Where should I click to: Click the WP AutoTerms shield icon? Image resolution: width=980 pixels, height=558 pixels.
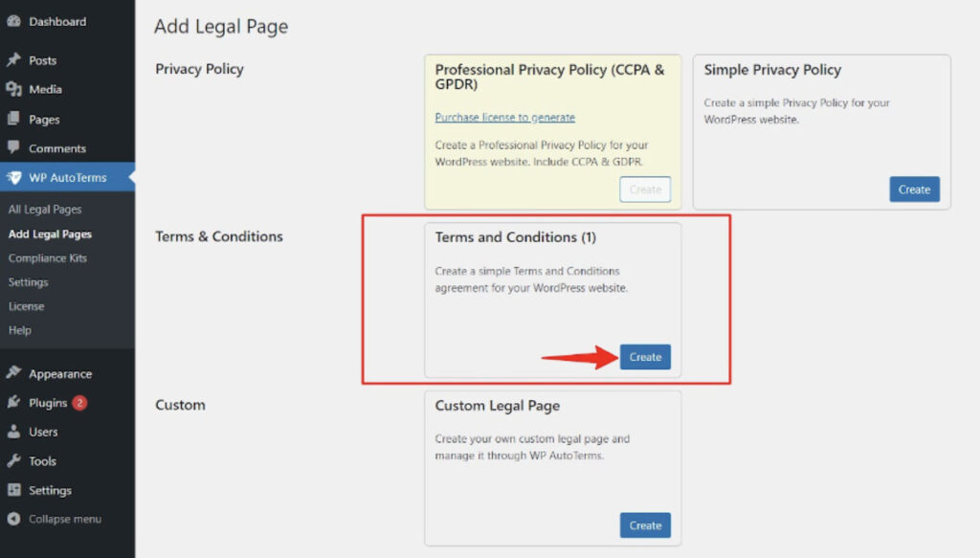tap(13, 177)
